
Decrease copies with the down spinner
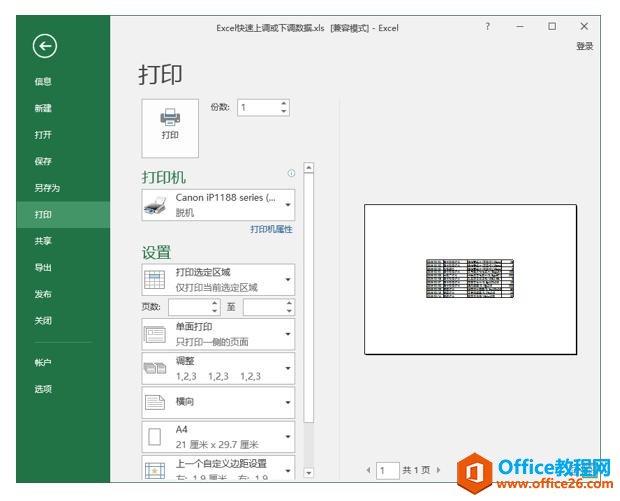(284, 112)
